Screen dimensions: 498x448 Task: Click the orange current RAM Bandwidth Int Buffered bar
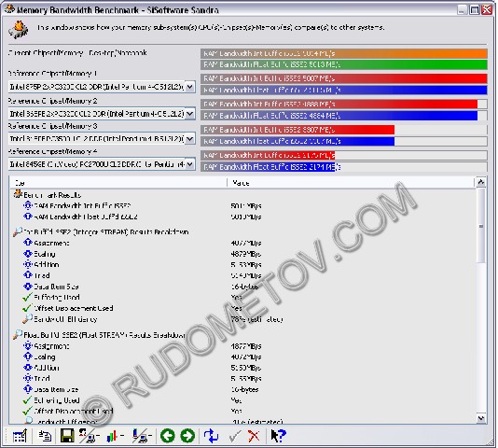coord(344,53)
